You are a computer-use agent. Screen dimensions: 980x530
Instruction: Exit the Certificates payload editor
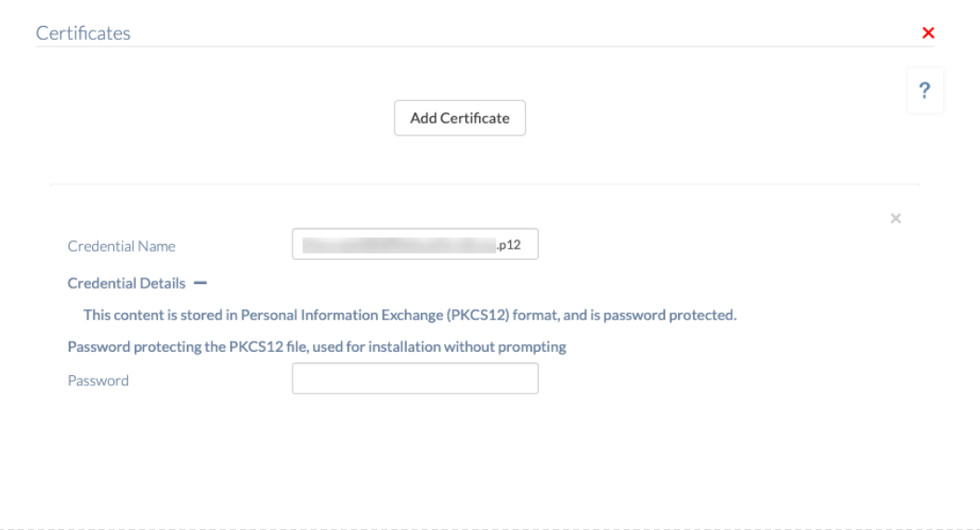[x=928, y=33]
